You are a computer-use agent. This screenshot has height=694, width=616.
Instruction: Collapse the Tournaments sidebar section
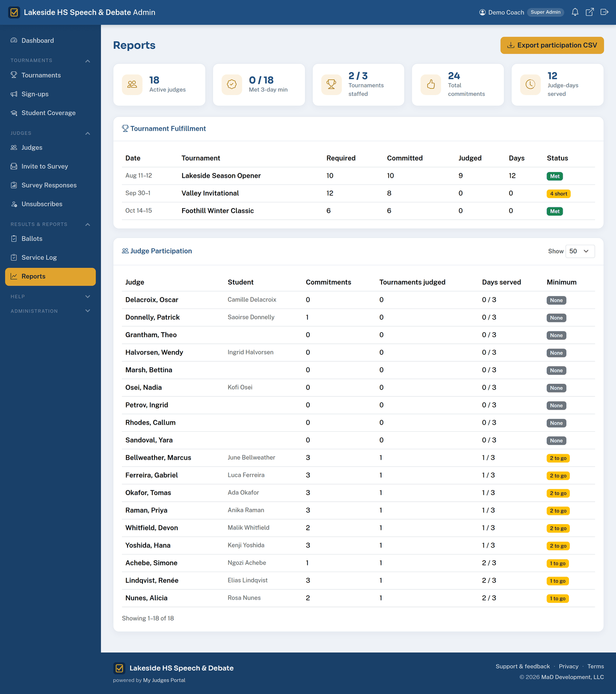pyautogui.click(x=88, y=61)
